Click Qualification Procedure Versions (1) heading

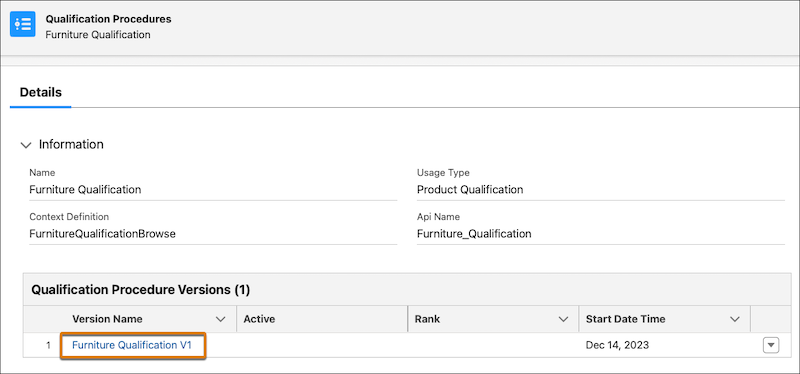pyautogui.click(x=141, y=290)
